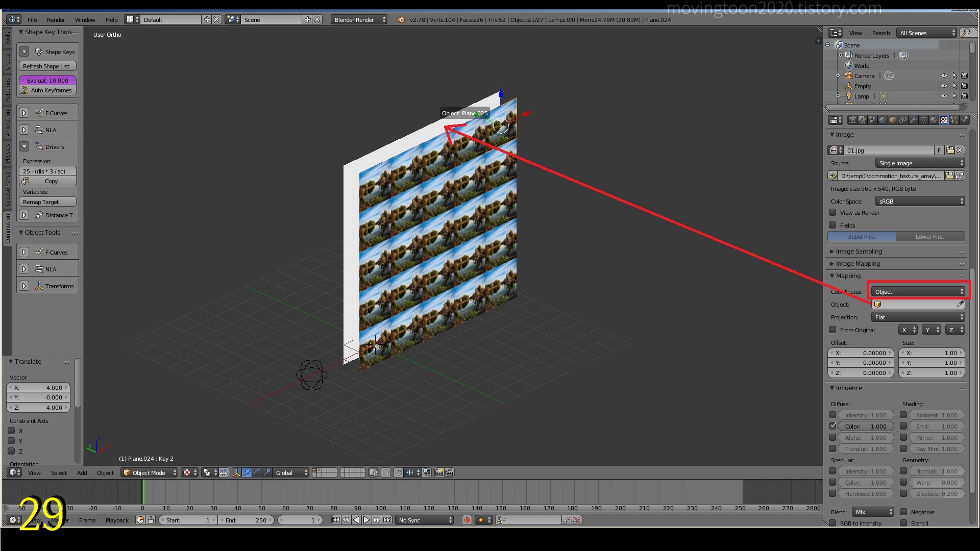Open the File menu
This screenshot has height=551, width=980.
[x=32, y=19]
